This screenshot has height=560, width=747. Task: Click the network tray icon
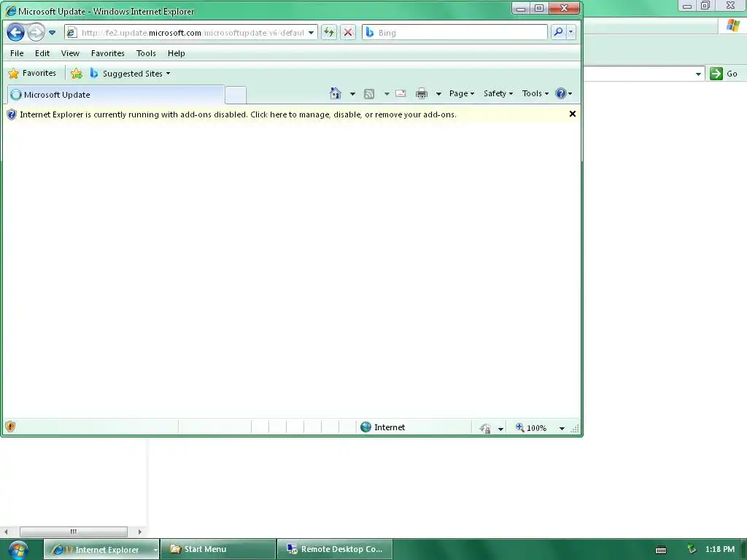[x=692, y=550]
